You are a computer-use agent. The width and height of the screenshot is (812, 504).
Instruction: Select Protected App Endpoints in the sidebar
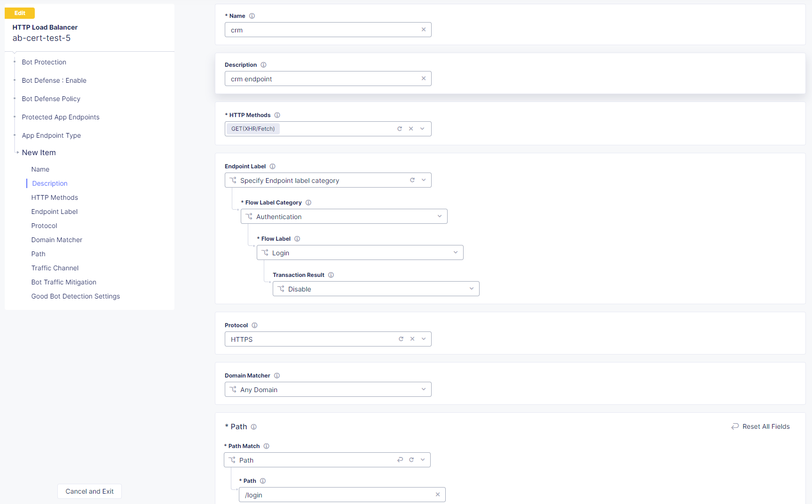tap(60, 117)
